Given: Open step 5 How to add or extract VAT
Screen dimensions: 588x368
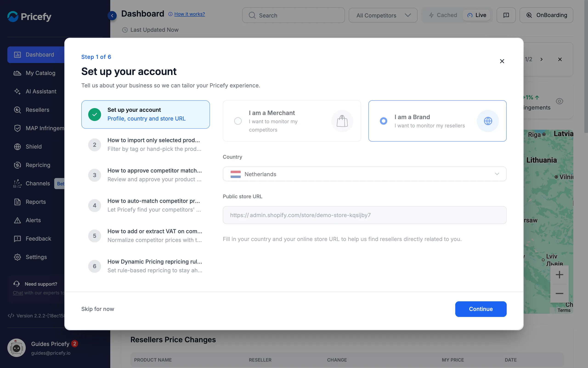Looking at the screenshot, I should (x=146, y=236).
